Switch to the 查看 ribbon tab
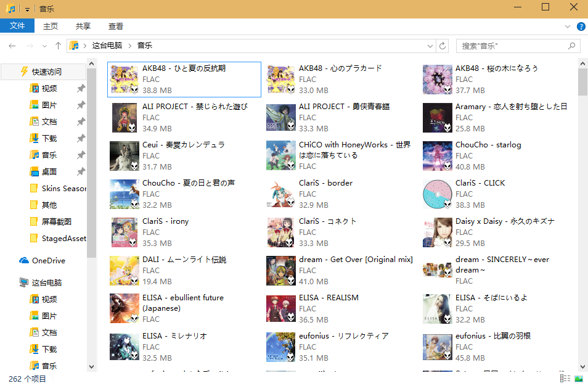Viewport: 588px width, 386px height. [x=116, y=26]
